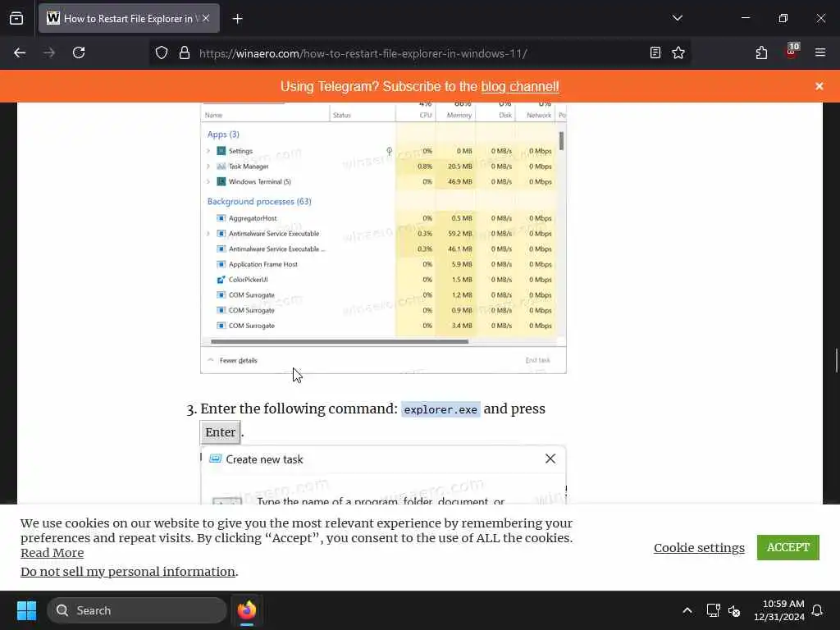
Task: Open the network status tray icon
Action: point(713,610)
